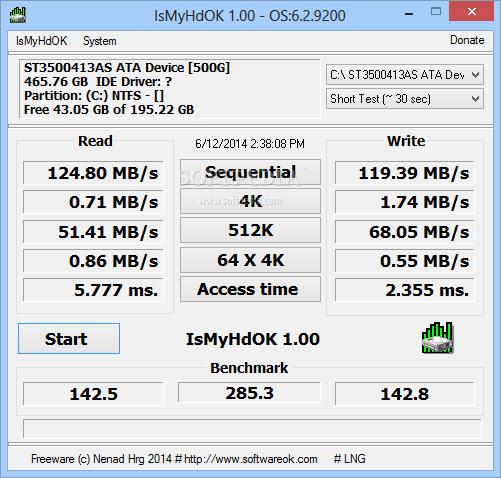This screenshot has height=478, width=501.
Task: Select the 119.39 MB/s write value
Action: coord(405,173)
